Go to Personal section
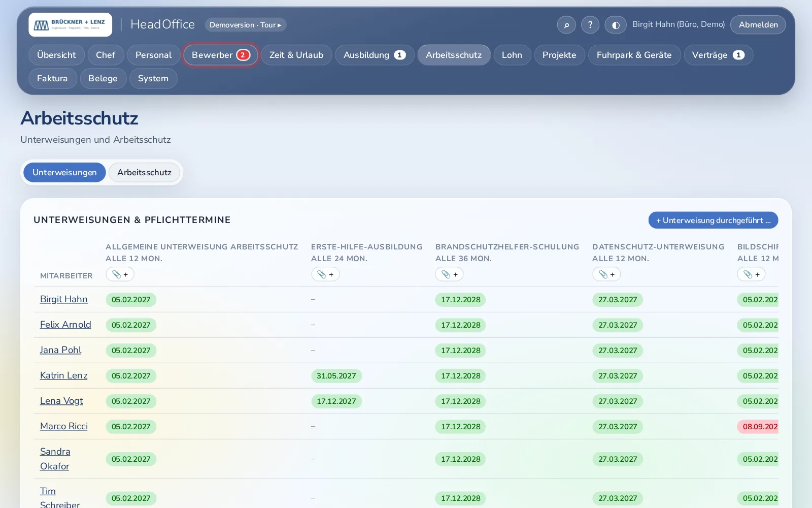 [x=153, y=55]
